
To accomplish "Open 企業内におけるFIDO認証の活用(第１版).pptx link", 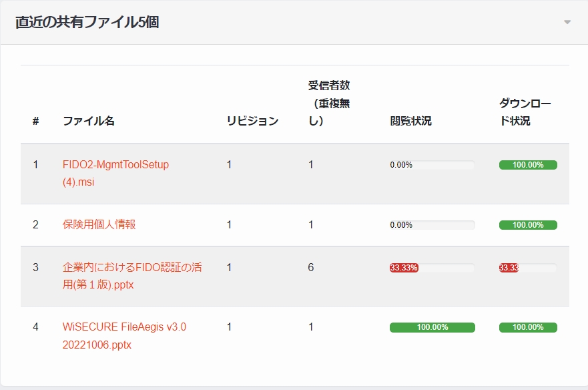I will click(x=132, y=276).
